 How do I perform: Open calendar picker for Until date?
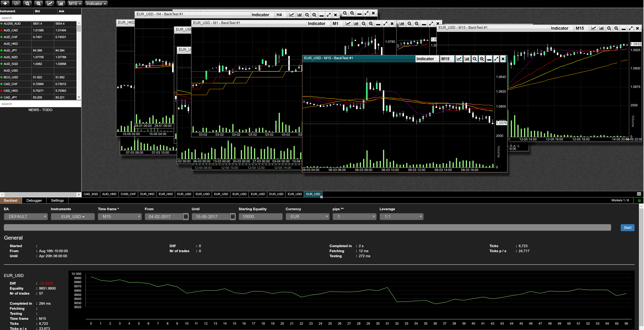coord(233,216)
